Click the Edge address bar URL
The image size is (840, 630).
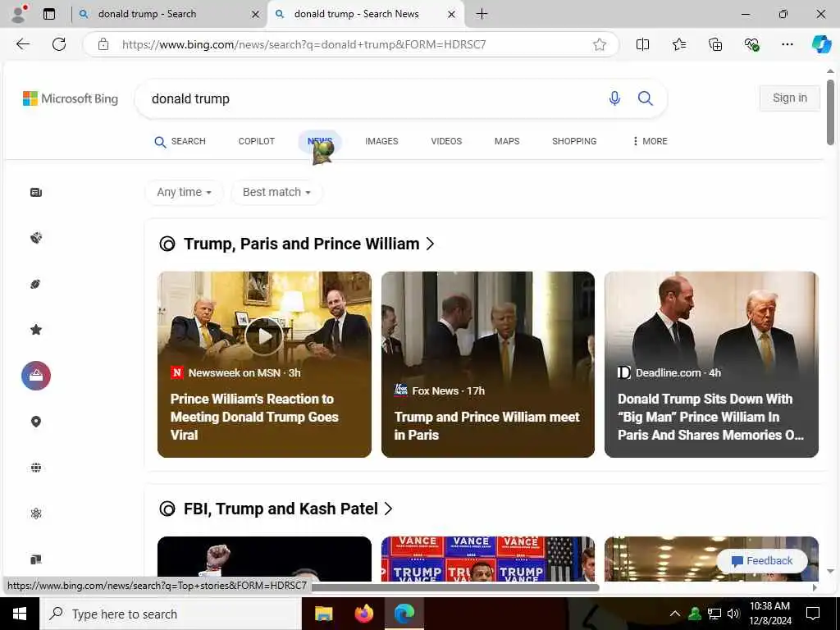coord(304,44)
